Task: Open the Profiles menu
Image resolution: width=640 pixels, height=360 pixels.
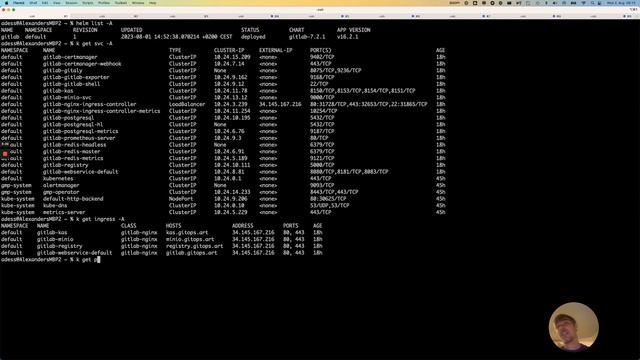Action: click(104, 3)
